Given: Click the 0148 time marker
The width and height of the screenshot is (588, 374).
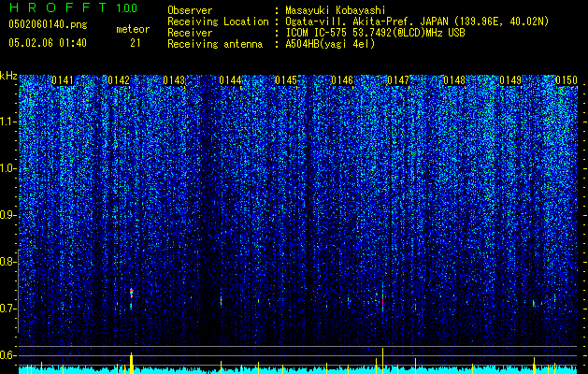Looking at the screenshot, I should click(x=454, y=80).
